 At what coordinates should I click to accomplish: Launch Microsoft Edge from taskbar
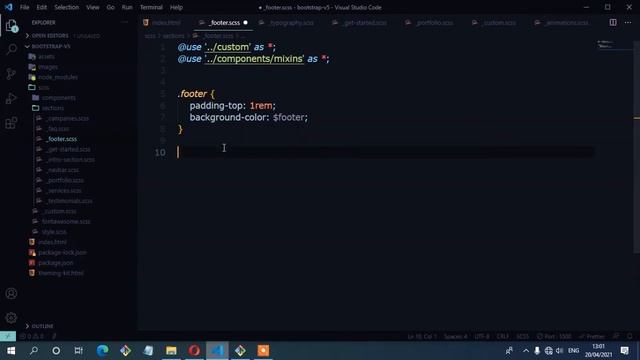(x=102, y=351)
